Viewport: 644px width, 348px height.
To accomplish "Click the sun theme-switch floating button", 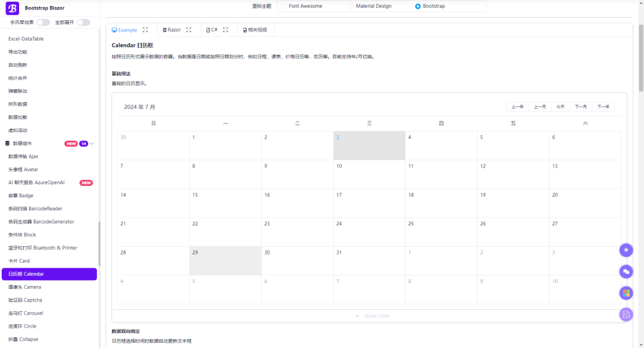I will point(626,250).
